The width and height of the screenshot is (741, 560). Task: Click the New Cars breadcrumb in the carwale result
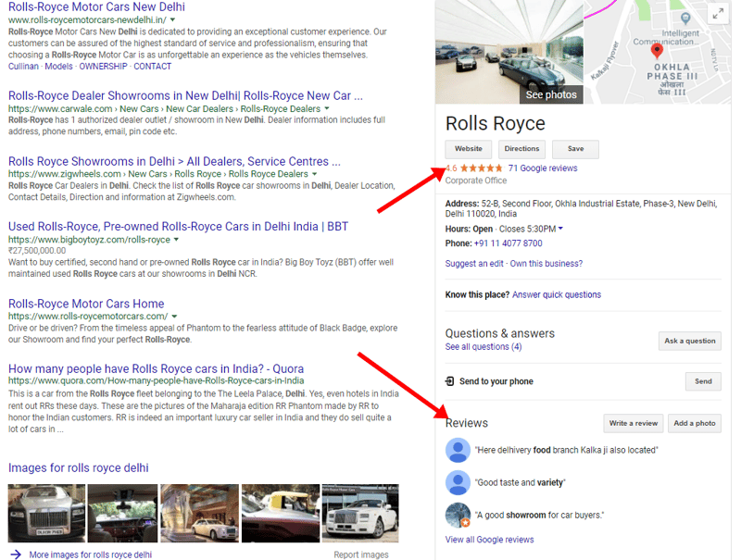[x=139, y=108]
